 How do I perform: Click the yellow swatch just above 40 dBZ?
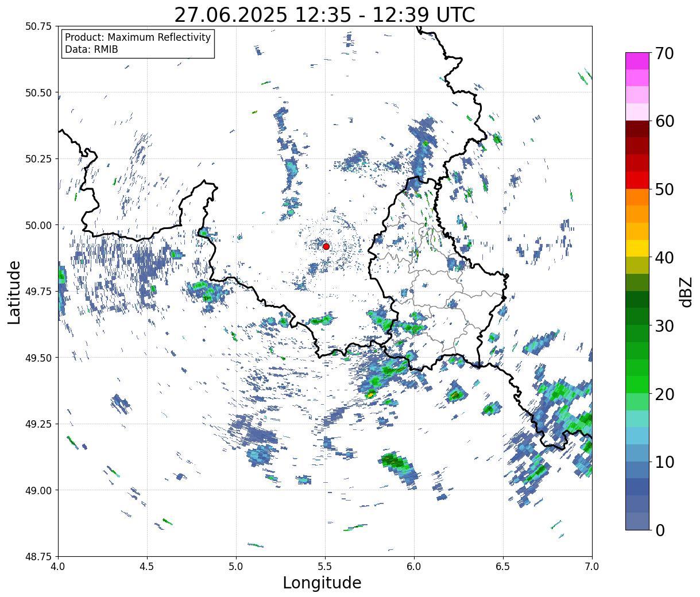(637, 249)
